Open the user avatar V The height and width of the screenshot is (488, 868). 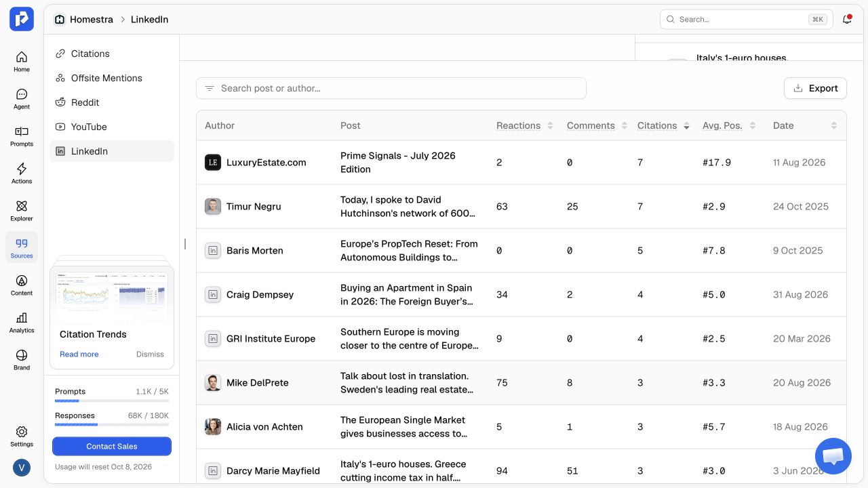coord(22,468)
